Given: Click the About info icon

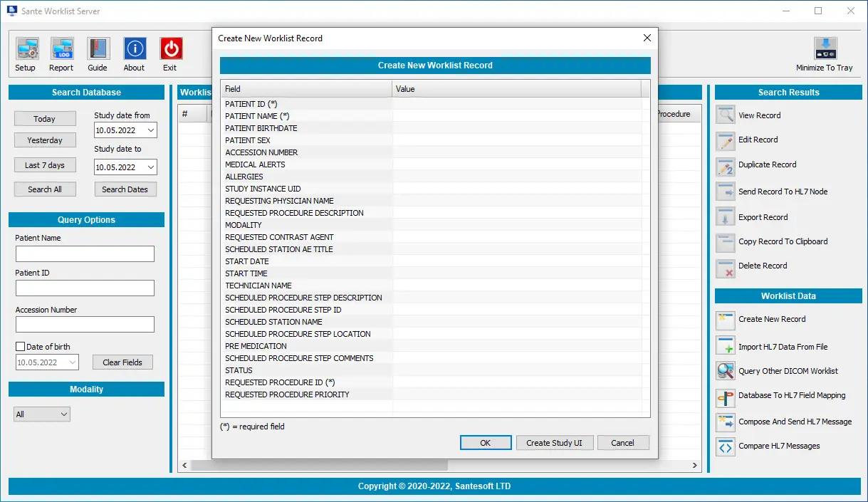Looking at the screenshot, I should (134, 49).
